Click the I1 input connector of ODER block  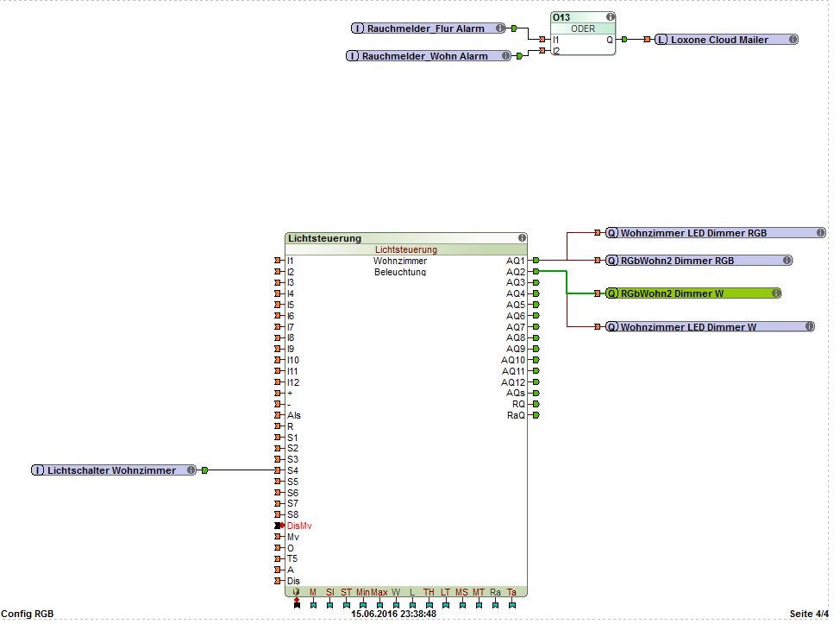click(x=542, y=40)
